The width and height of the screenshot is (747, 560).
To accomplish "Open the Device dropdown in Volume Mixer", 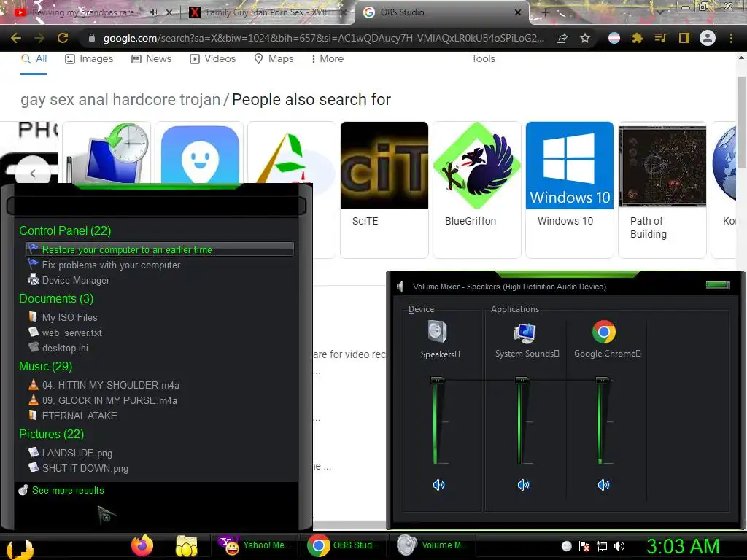I will coord(421,309).
